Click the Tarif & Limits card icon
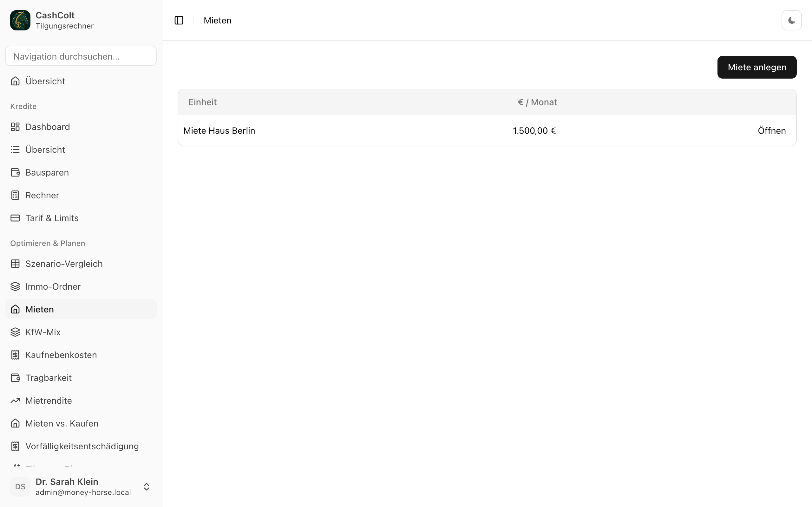Viewport: 812px width, 507px height. (x=15, y=218)
